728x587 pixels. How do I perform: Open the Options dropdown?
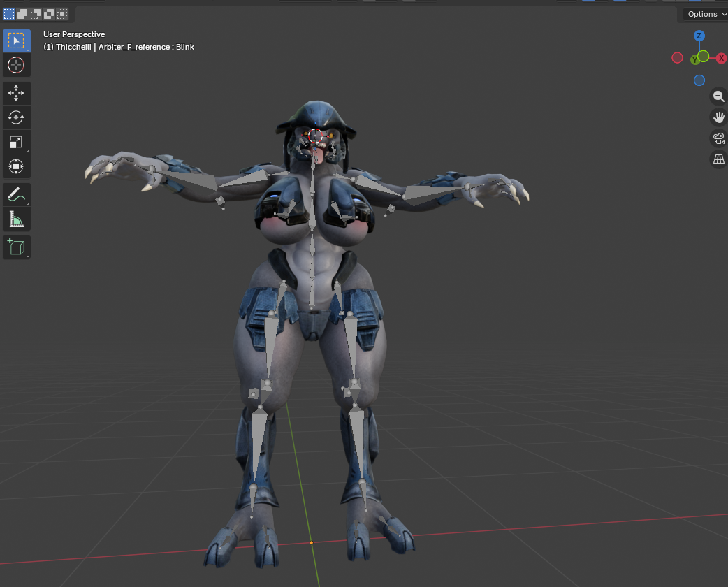point(706,14)
